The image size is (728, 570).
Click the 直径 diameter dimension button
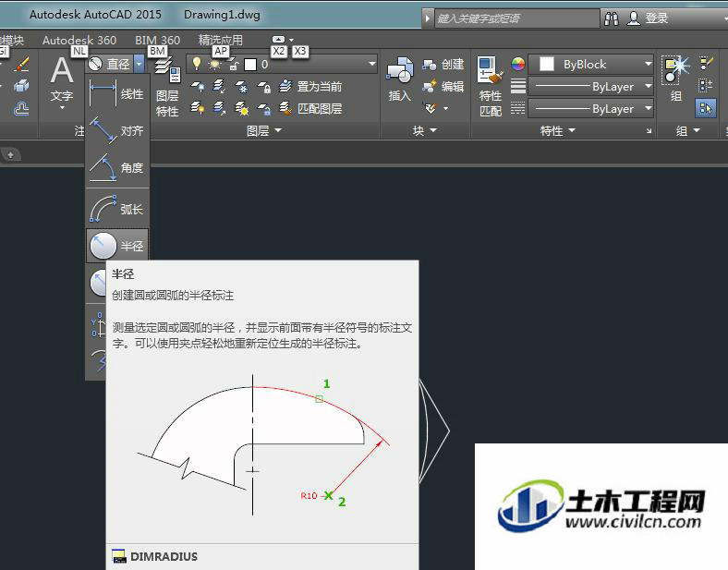click(x=110, y=64)
